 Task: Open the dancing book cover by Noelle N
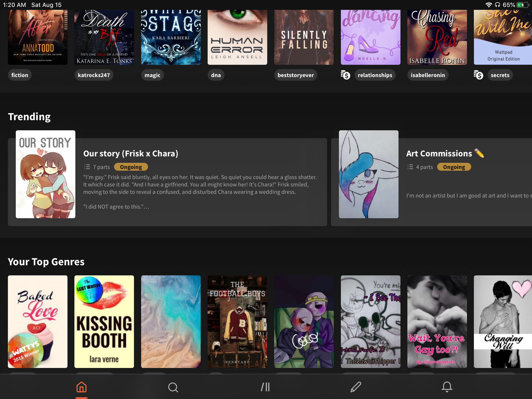pos(370,37)
